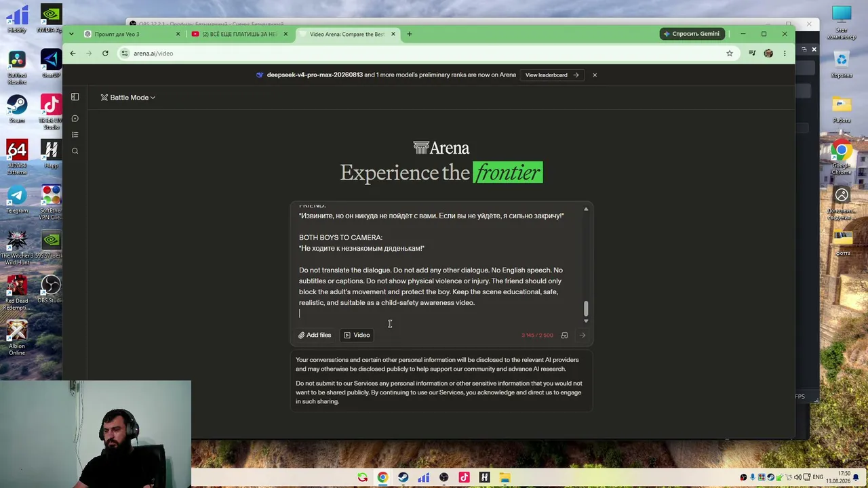Image resolution: width=868 pixels, height=488 pixels.
Task: Open the Steam desktop shortcut
Action: [x=17, y=109]
